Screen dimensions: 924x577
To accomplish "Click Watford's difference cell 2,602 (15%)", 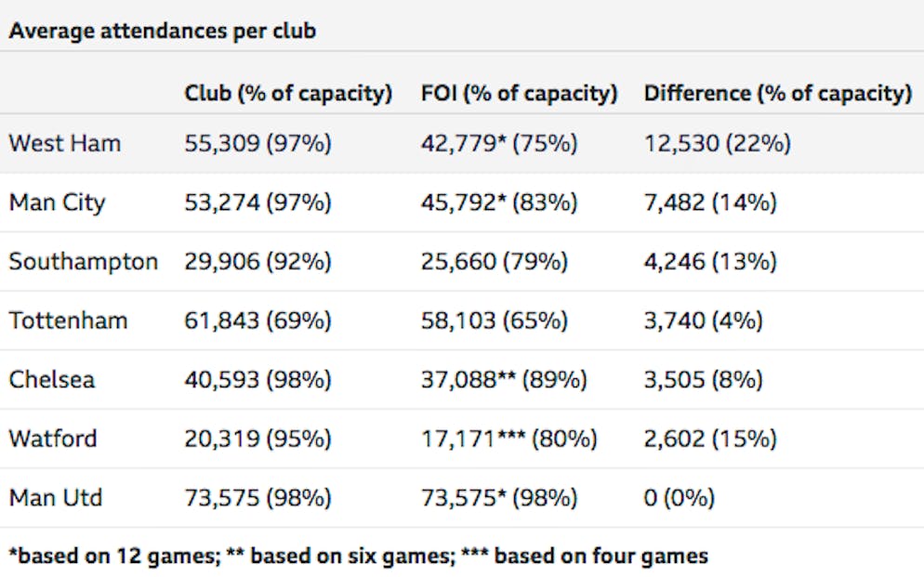I will coord(709,439).
